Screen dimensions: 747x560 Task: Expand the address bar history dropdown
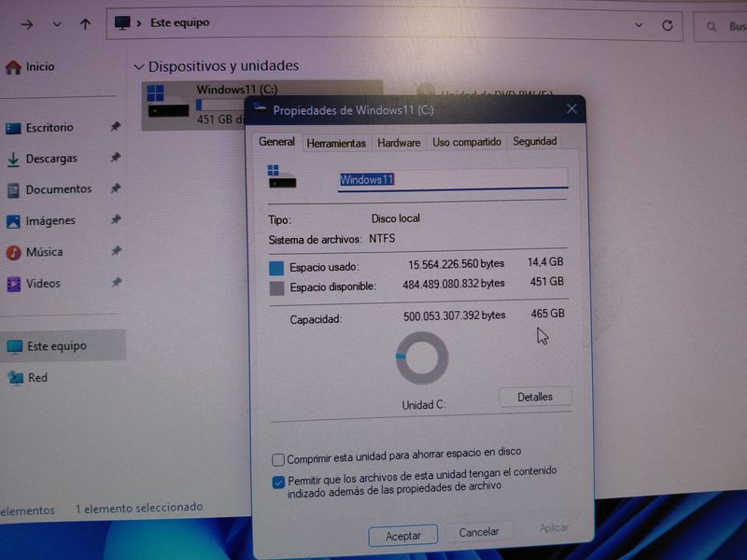pos(639,25)
